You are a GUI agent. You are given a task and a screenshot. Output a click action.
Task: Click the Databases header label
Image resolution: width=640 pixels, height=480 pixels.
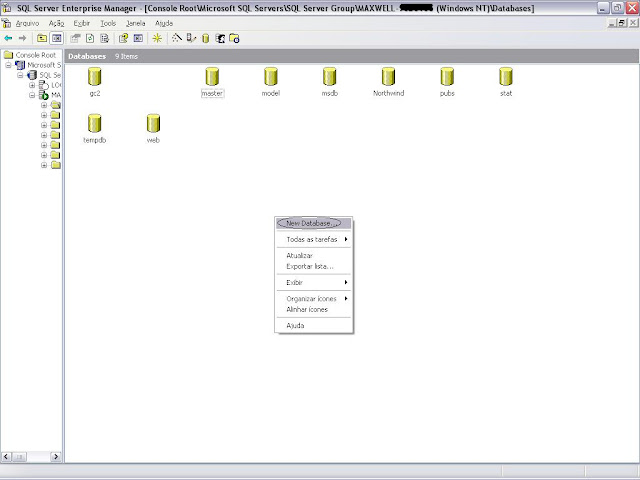[87, 56]
